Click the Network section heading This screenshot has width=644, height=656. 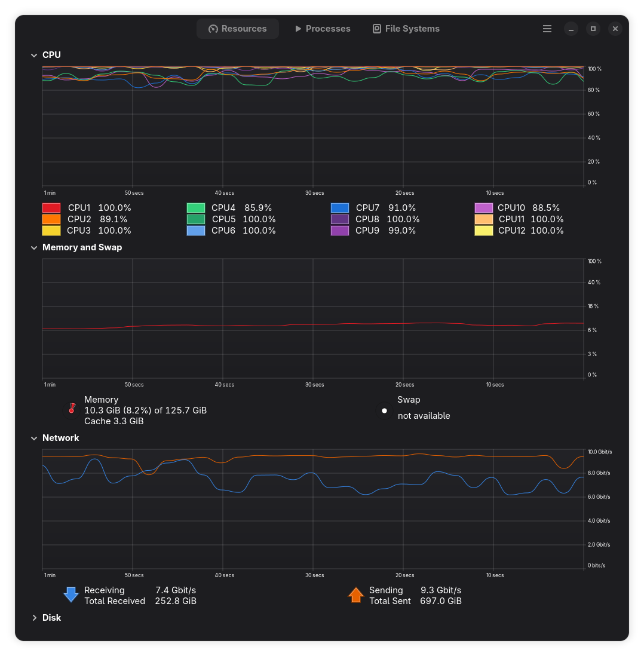coord(61,438)
